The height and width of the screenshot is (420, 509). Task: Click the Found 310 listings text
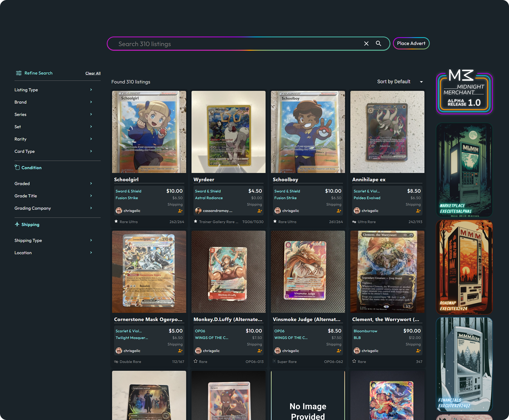(x=131, y=82)
